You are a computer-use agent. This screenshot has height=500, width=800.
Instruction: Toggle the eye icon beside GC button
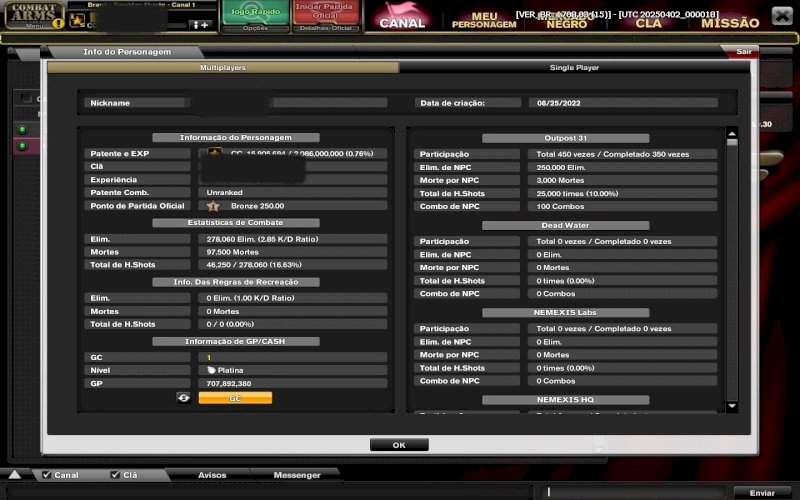(x=184, y=397)
